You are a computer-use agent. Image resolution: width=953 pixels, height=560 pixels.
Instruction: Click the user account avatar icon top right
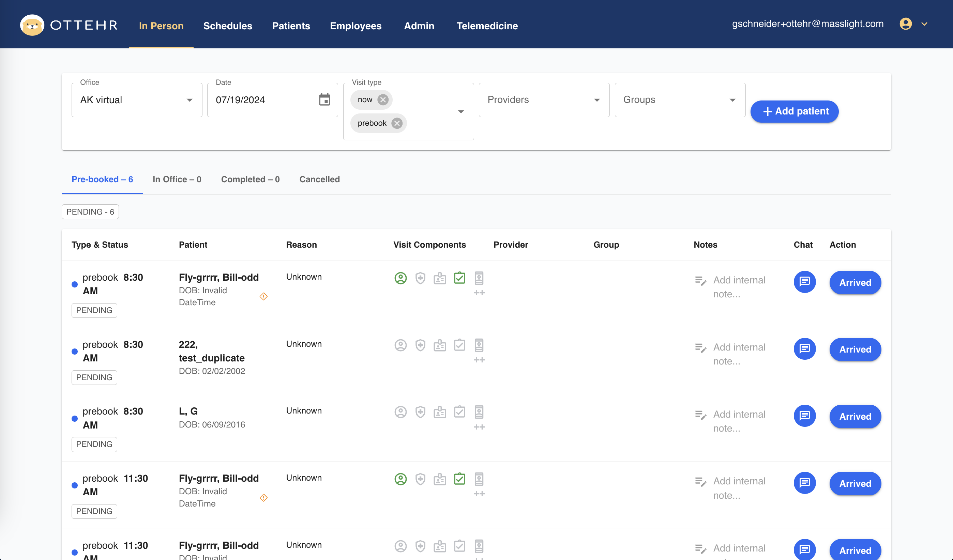tap(906, 24)
